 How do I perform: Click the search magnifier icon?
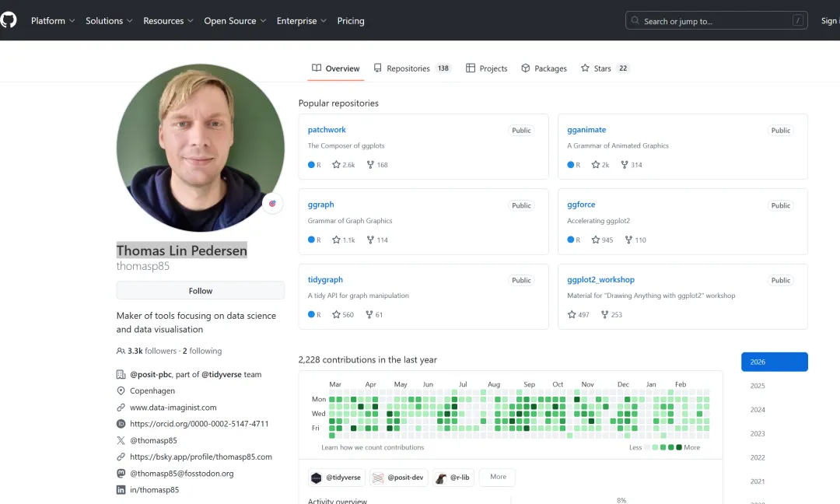click(x=635, y=20)
